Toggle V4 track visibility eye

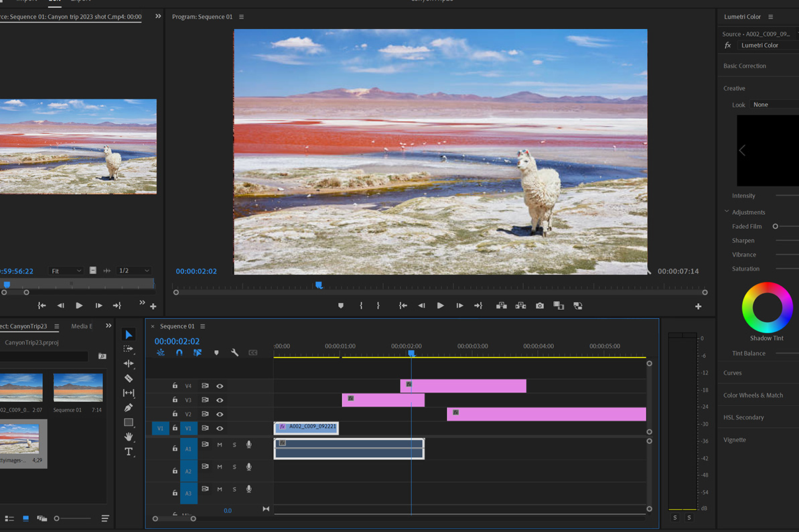pyautogui.click(x=220, y=386)
